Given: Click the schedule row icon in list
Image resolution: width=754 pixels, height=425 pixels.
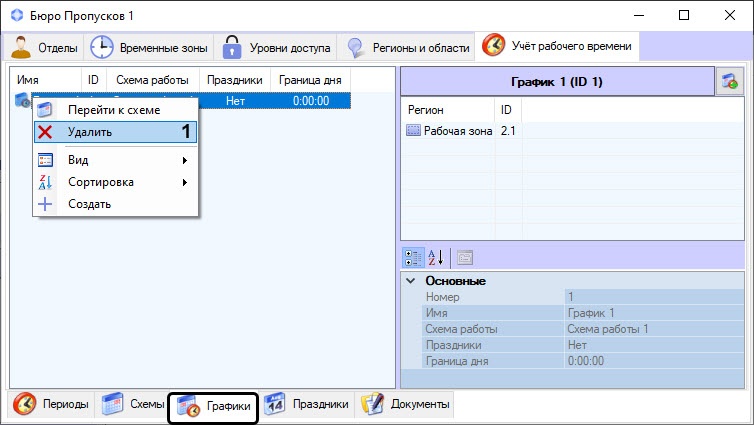Looking at the screenshot, I should (22, 100).
